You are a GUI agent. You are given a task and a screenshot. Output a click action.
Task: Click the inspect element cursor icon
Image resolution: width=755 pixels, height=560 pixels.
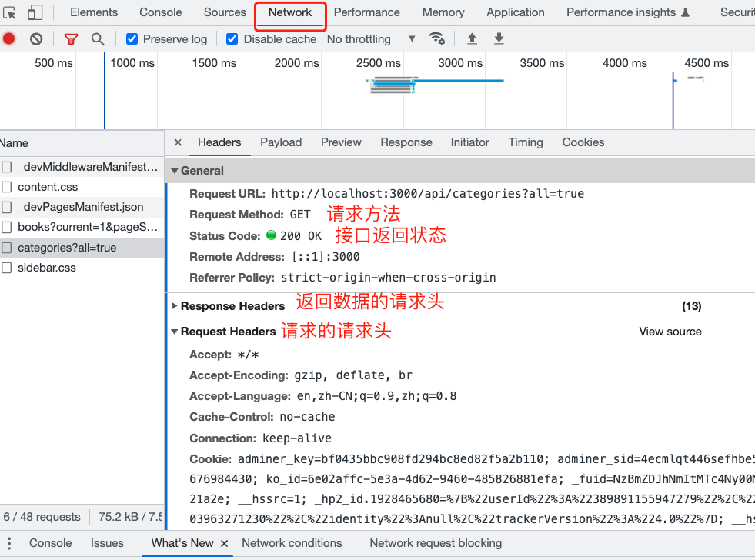point(10,12)
